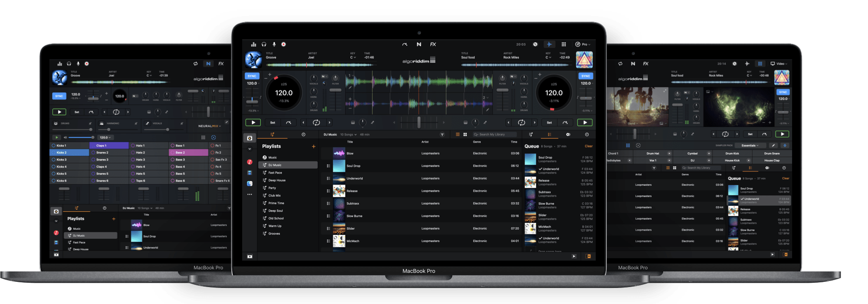868x304 pixels.
Task: Open the 120.0 tempo dropdown in left laptop looper
Action: click(105, 137)
